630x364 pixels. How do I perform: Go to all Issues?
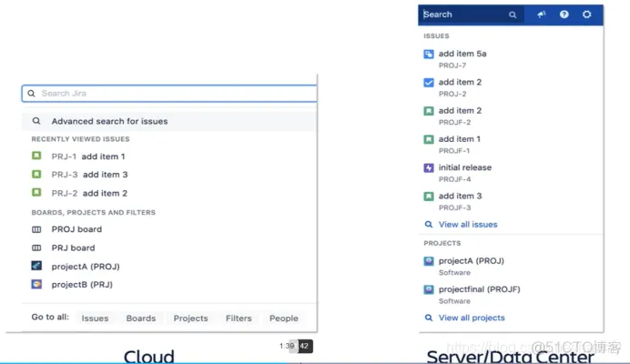click(x=95, y=318)
